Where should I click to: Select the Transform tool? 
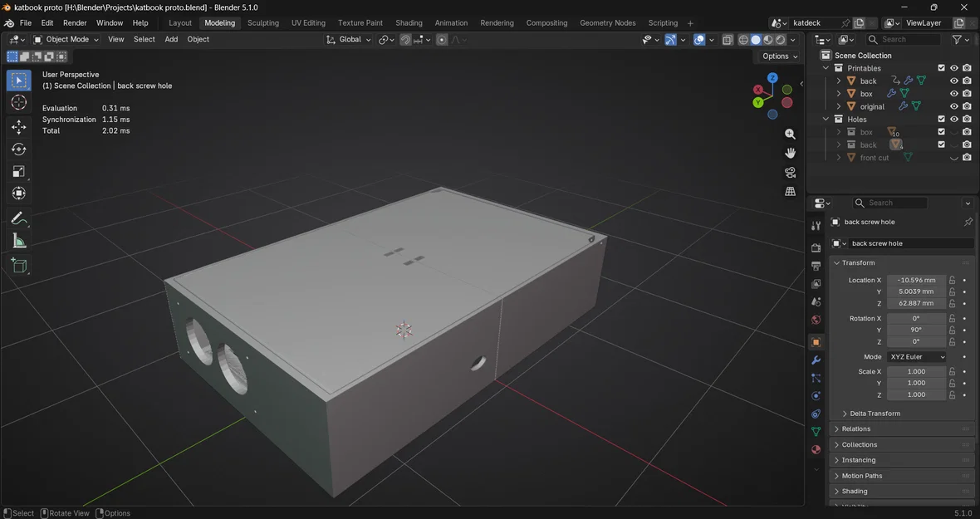pos(19,193)
